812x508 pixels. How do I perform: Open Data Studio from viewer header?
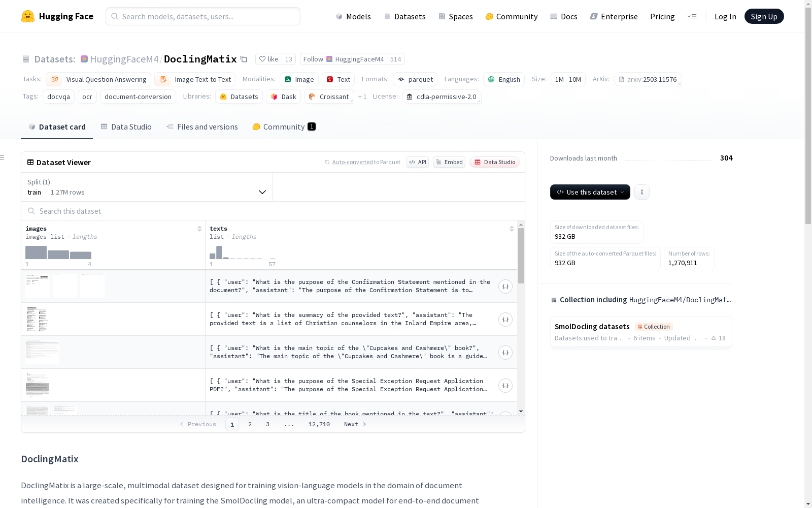[x=495, y=162]
